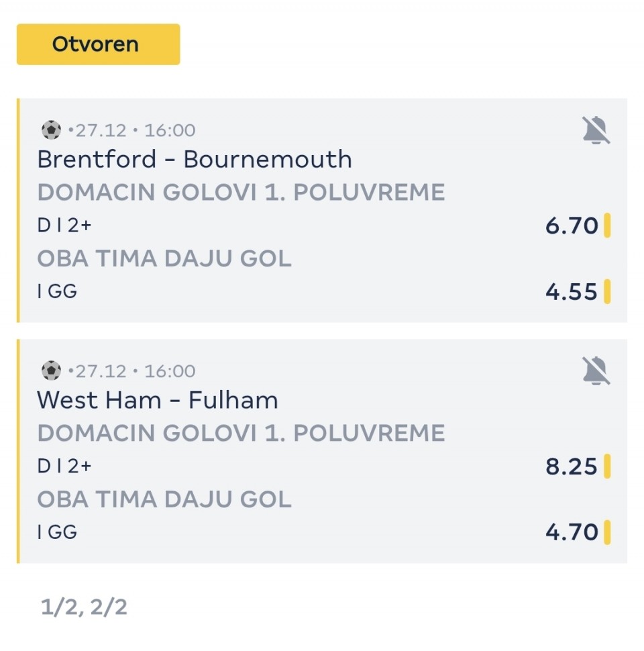The height and width of the screenshot is (651, 644).
Task: Select the 4.55 odds value
Action: point(572,292)
